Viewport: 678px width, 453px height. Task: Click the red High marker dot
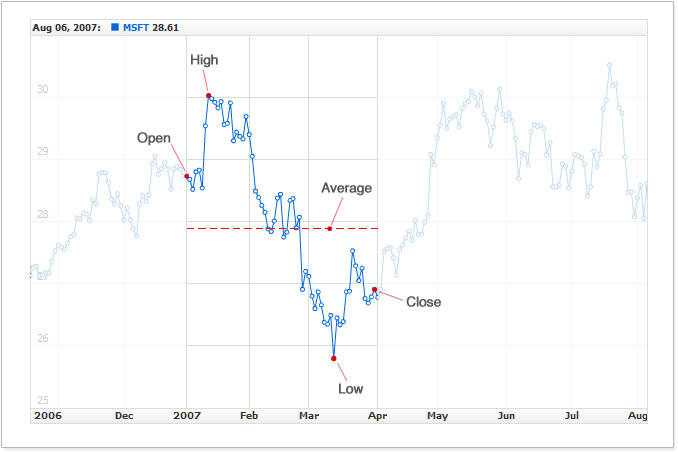[208, 96]
